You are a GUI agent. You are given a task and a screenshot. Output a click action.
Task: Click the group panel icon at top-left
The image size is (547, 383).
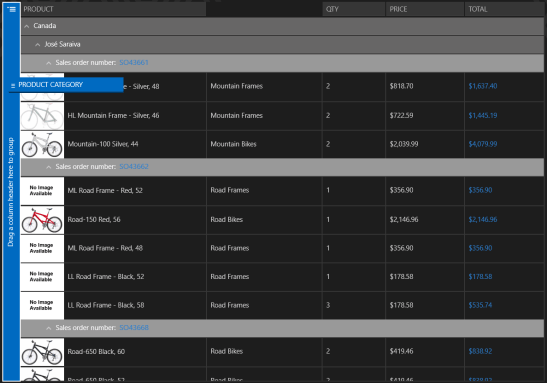pyautogui.click(x=12, y=9)
